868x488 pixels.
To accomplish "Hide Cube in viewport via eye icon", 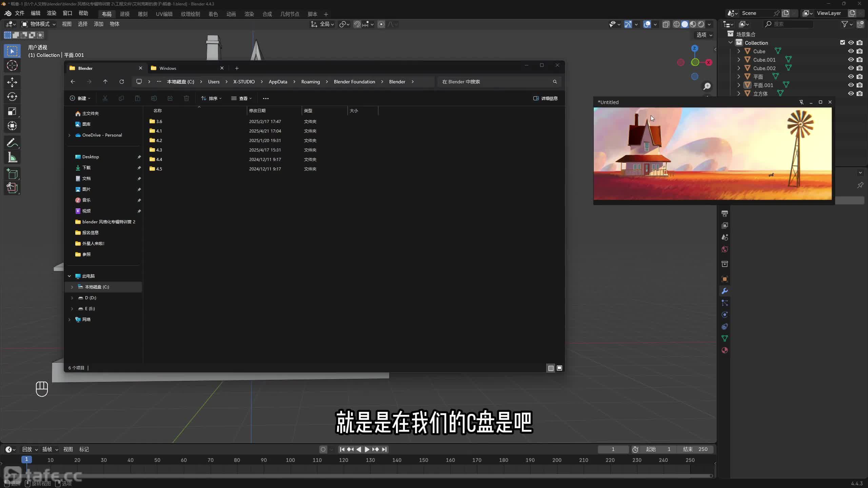I will pyautogui.click(x=851, y=51).
